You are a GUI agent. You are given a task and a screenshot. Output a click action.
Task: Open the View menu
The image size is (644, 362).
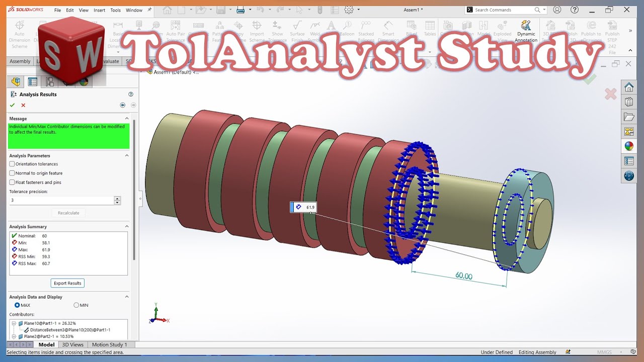pyautogui.click(x=84, y=10)
